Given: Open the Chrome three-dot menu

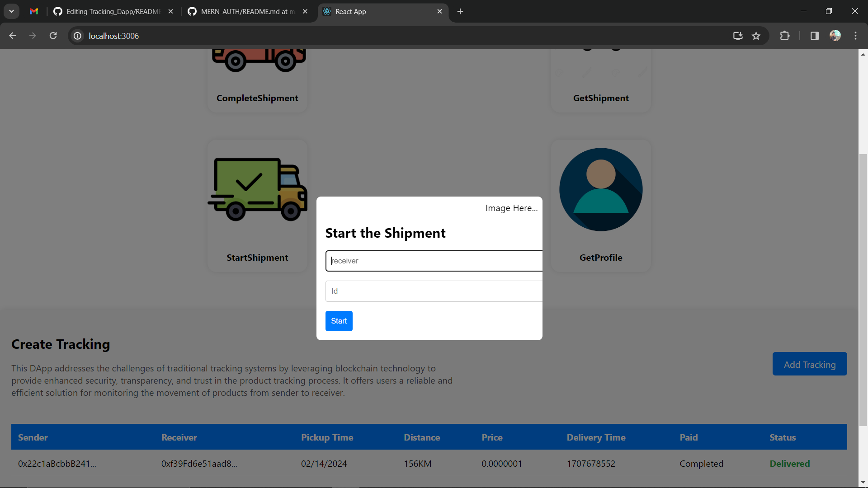Looking at the screenshot, I should tap(855, 36).
